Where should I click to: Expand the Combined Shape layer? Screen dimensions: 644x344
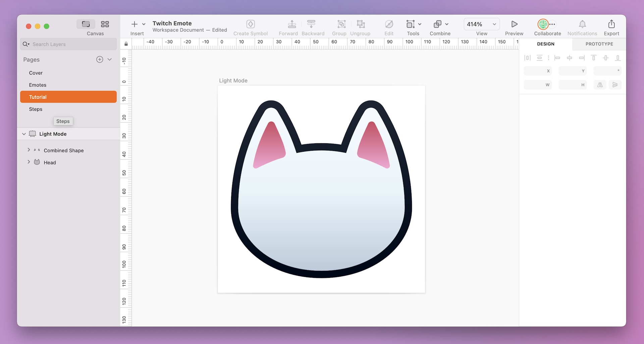pyautogui.click(x=29, y=150)
